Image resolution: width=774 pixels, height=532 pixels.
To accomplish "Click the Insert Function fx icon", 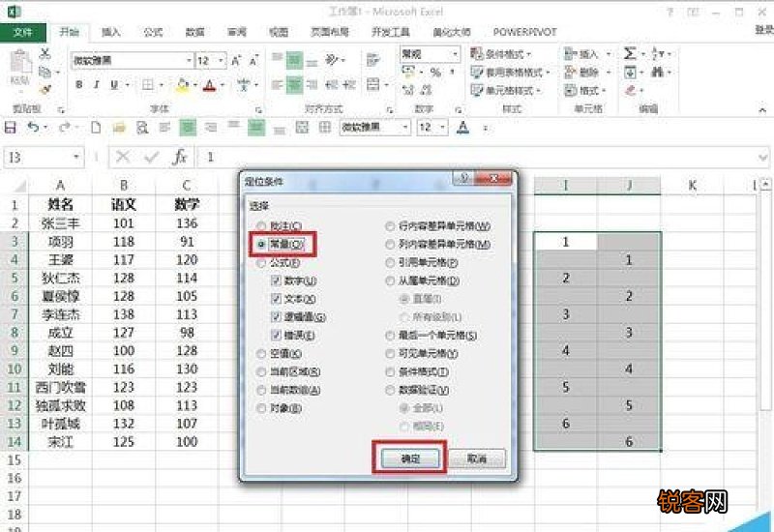I will point(180,157).
